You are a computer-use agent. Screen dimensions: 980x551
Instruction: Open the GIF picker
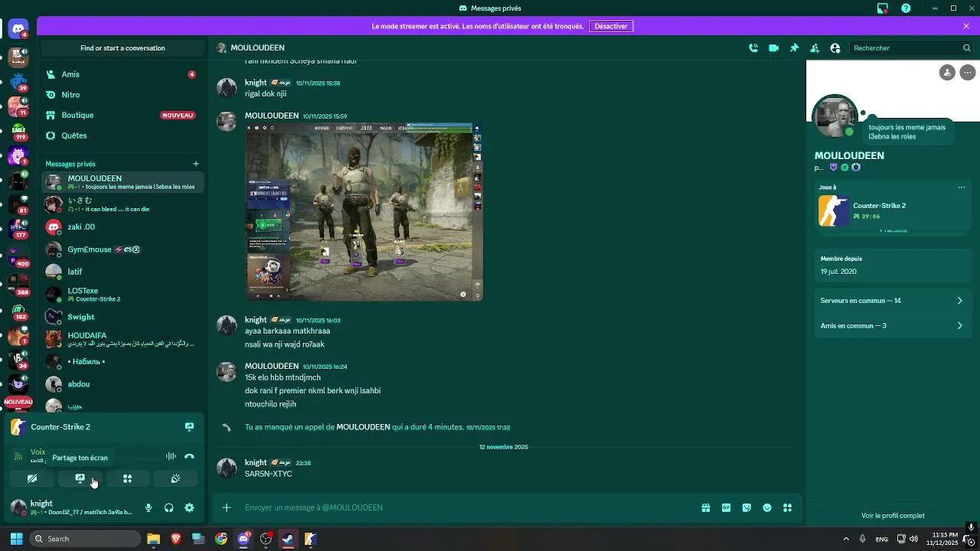pyautogui.click(x=726, y=507)
